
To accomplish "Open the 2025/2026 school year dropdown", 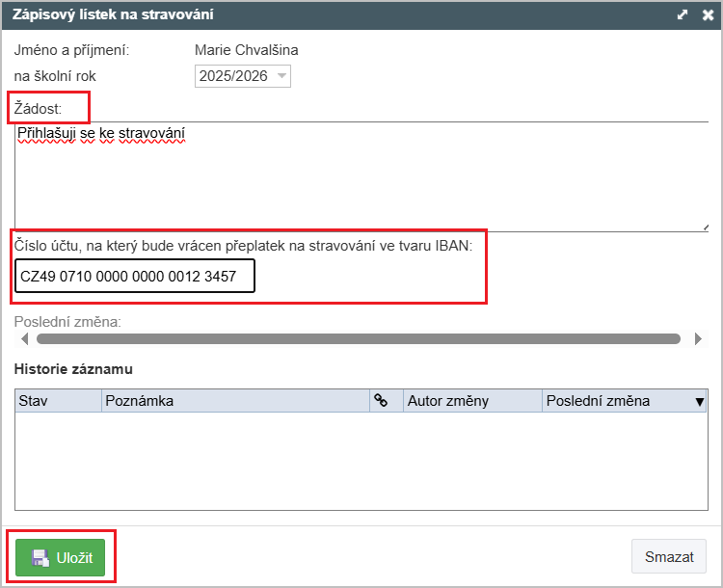I will pos(243,76).
